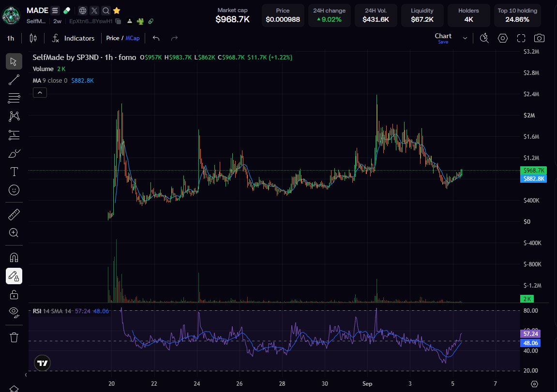Click the Price $0.000988 stat box
557x392 pixels.
click(283, 15)
